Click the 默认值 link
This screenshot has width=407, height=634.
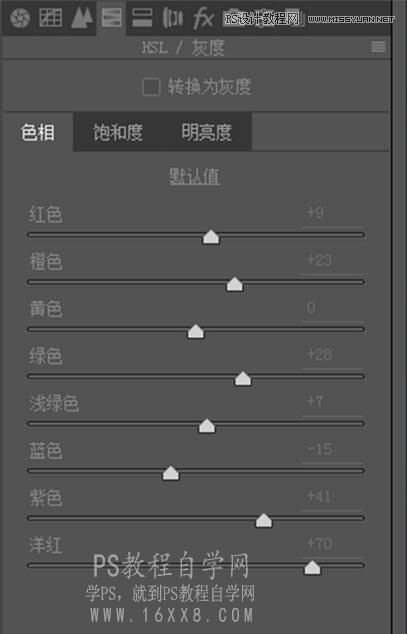tap(195, 177)
